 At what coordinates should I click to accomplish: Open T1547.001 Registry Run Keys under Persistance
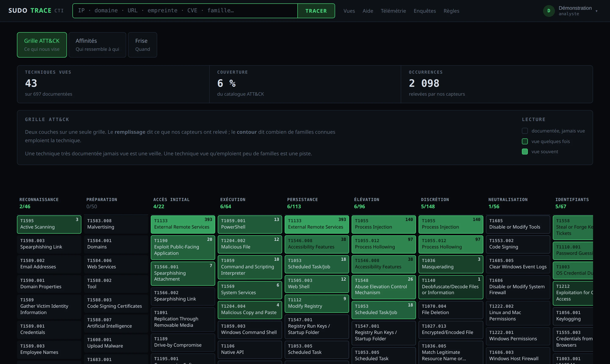[317, 326]
